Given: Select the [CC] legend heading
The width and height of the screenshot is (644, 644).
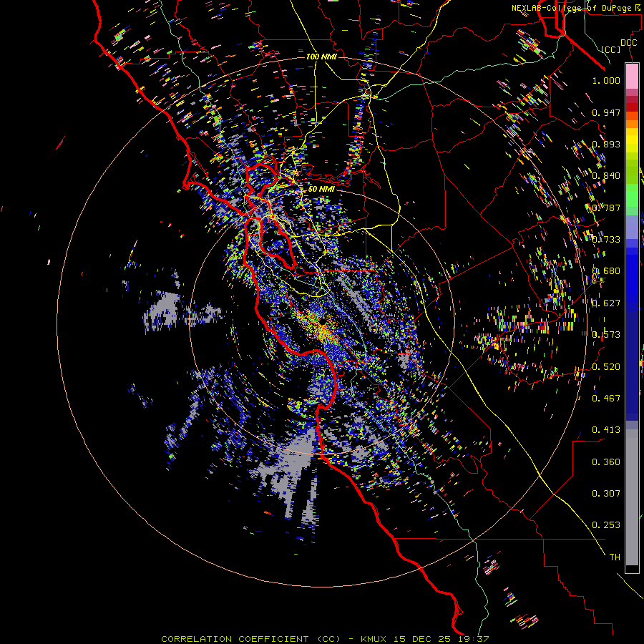Looking at the screenshot, I should click(610, 49).
